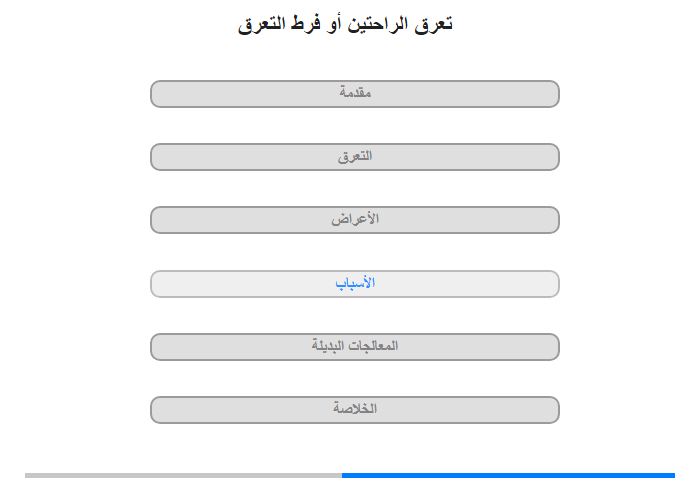
Task: Click the blue filled part of progress bar
Action: tap(508, 476)
